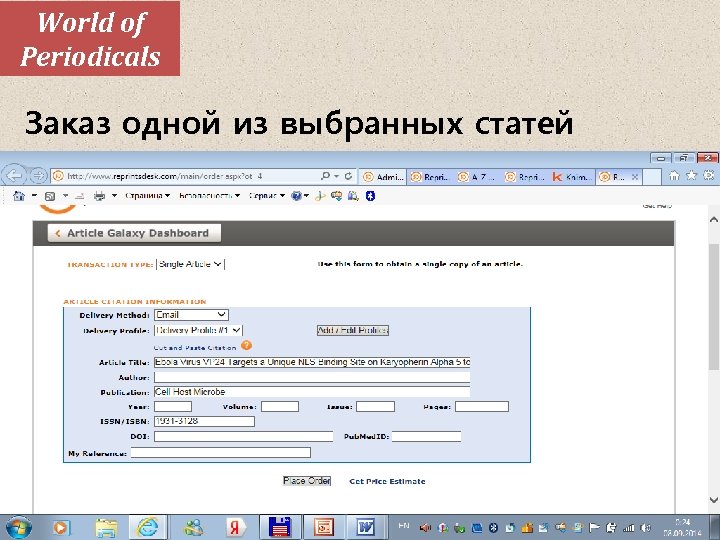Click into the Issue field
The image size is (720, 540).
pos(375,406)
